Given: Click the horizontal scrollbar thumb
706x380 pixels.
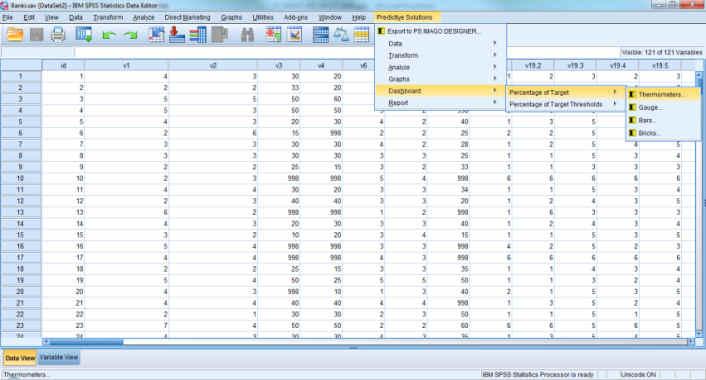Looking at the screenshot, I should (86, 342).
